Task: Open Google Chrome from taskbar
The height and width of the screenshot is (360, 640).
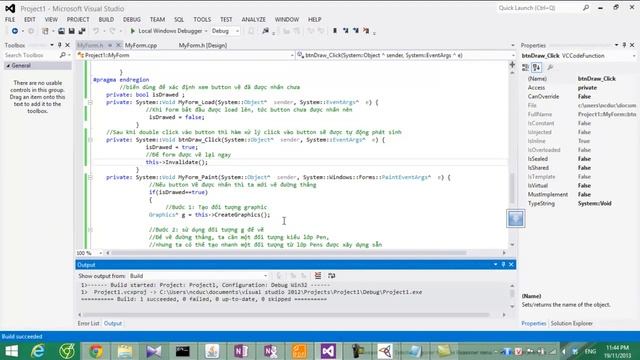Action: coord(96,351)
